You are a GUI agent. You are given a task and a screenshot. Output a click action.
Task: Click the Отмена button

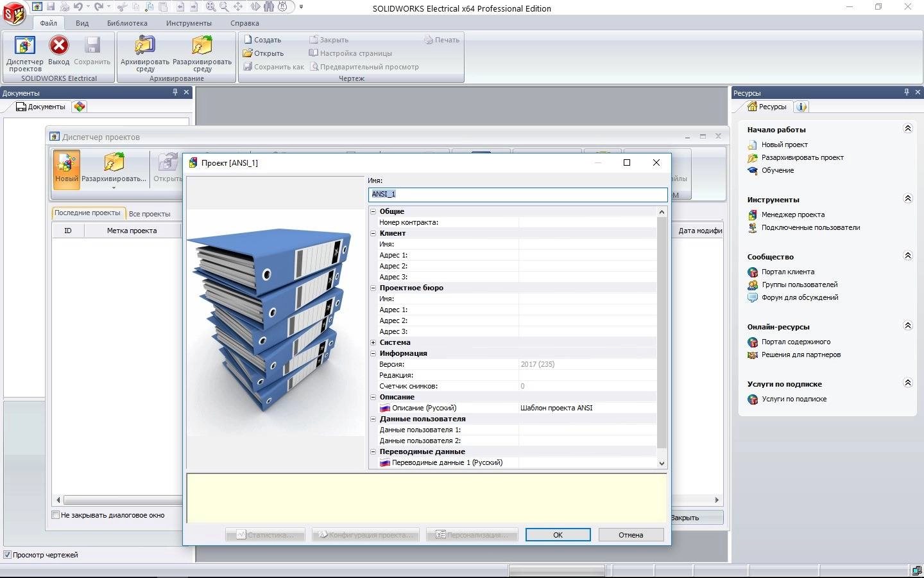[631, 535]
